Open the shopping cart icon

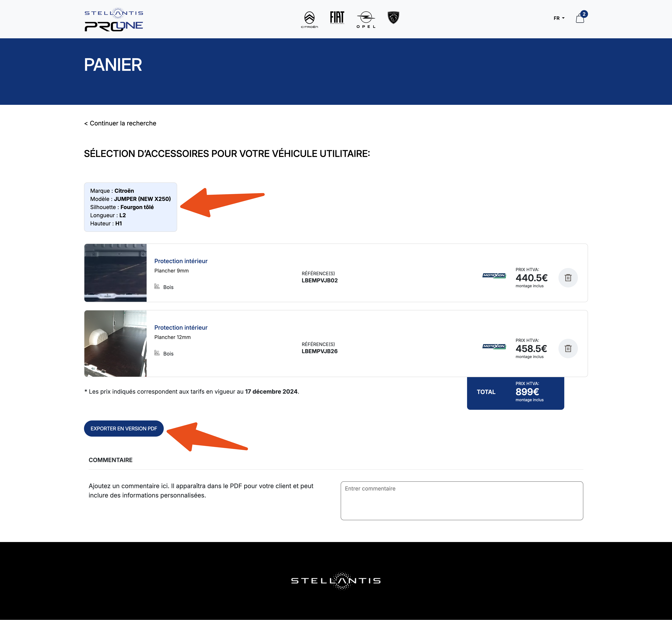[580, 18]
